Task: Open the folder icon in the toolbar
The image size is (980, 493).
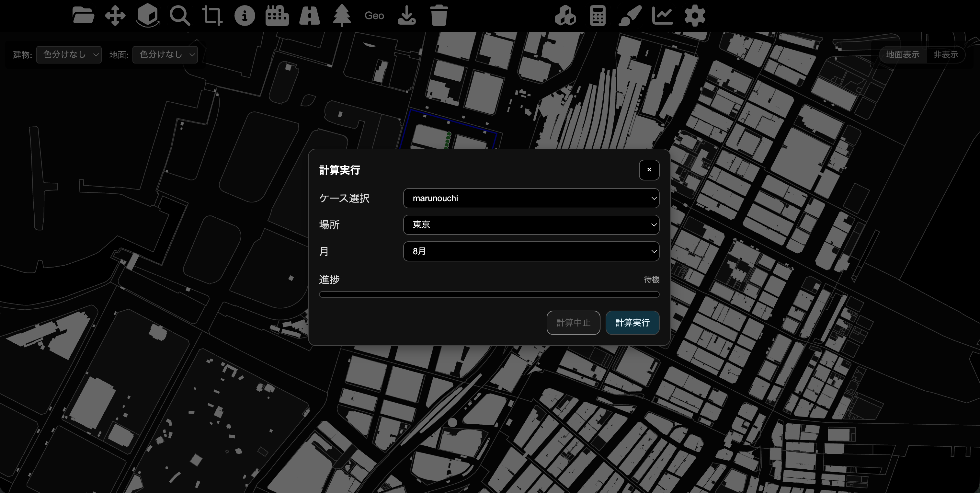Action: [x=83, y=16]
